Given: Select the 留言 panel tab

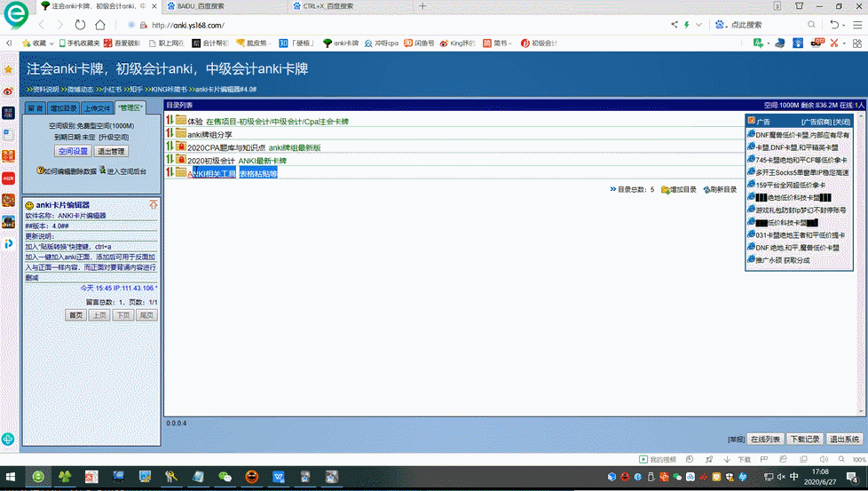Looking at the screenshot, I should click(x=36, y=108).
